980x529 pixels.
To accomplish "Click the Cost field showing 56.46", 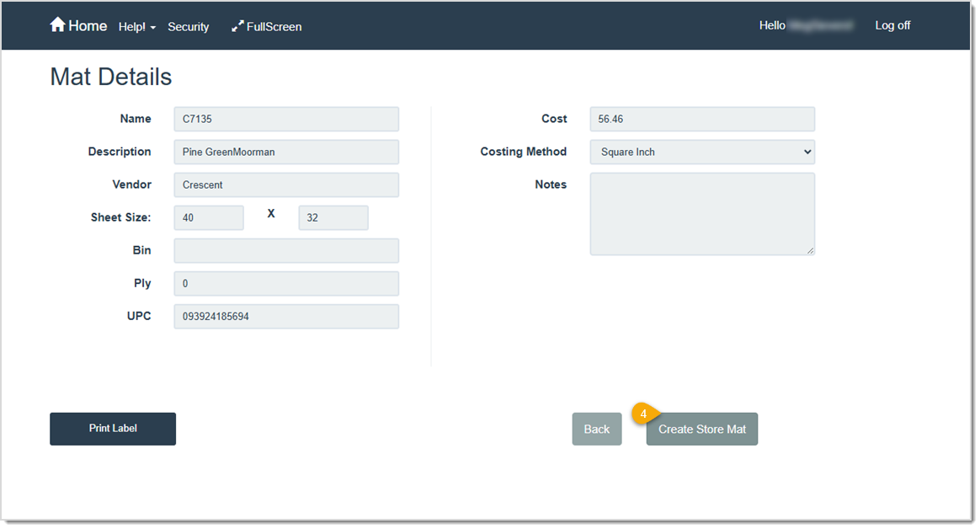I will point(701,119).
